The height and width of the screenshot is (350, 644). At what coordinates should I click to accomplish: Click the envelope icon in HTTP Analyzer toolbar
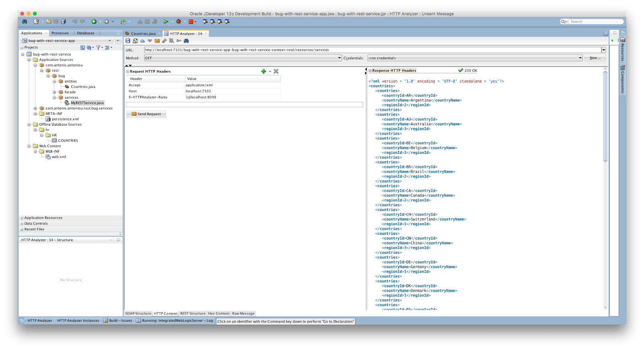(157, 41)
